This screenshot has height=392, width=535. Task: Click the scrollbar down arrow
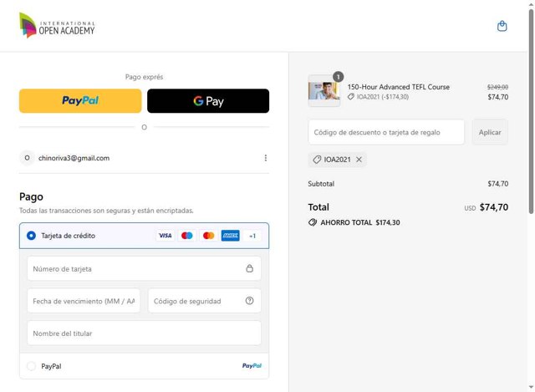click(x=531, y=387)
